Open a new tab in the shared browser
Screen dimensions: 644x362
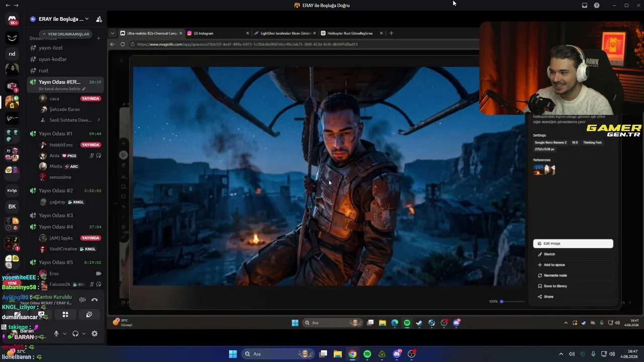(x=391, y=33)
